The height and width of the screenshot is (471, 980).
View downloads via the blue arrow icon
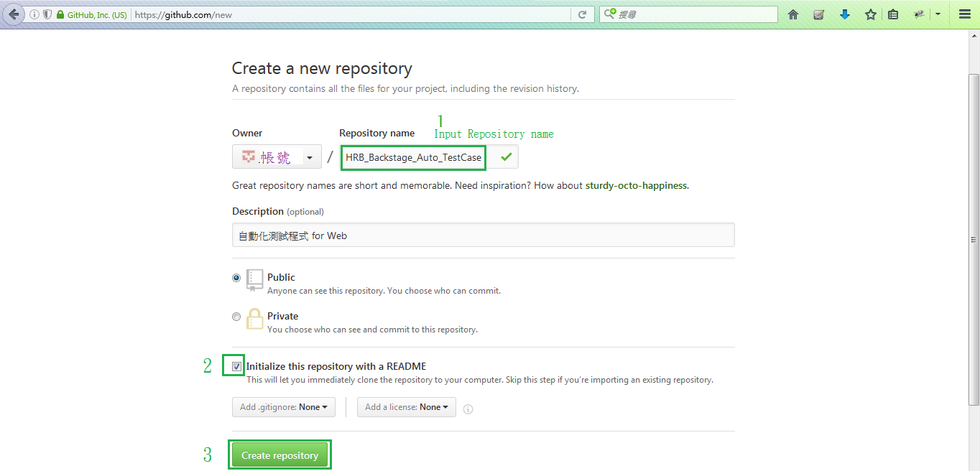(844, 14)
